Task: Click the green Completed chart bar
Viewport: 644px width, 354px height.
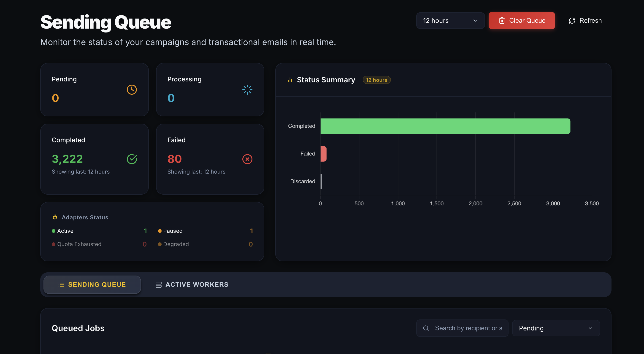Action: (x=445, y=126)
